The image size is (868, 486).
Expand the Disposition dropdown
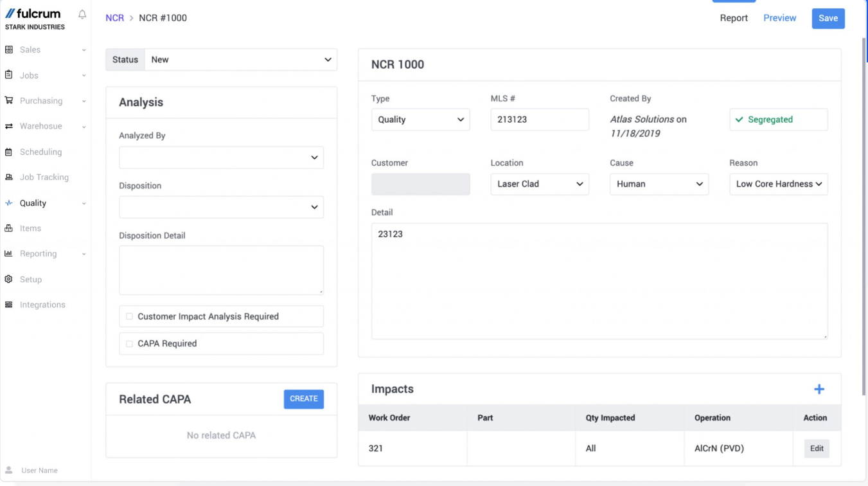point(221,207)
